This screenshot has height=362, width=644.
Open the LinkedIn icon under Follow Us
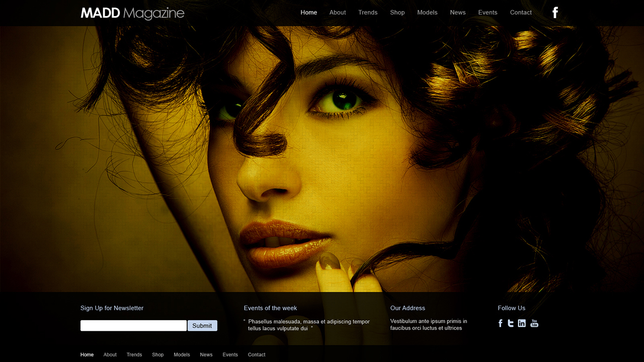pyautogui.click(x=522, y=323)
